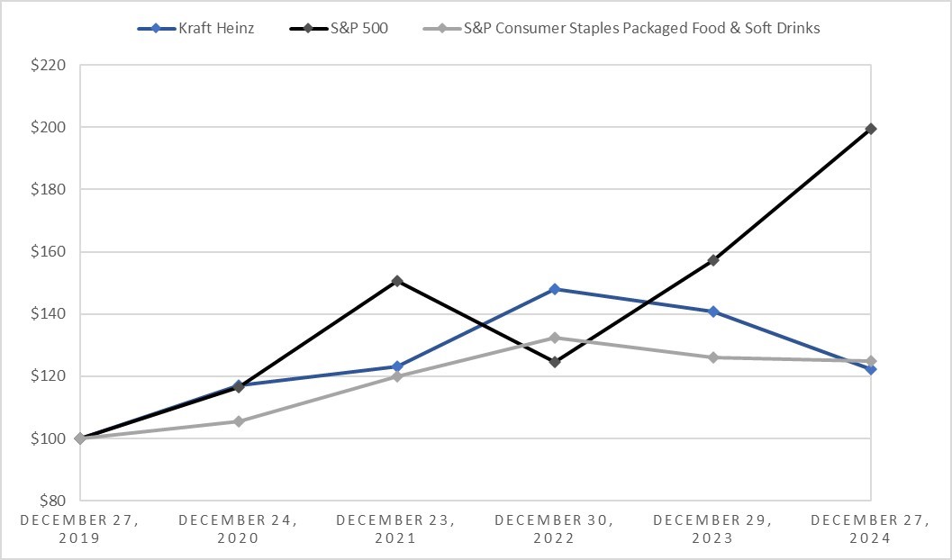Image resolution: width=952 pixels, height=560 pixels.
Task: Click the Kraft Heinz legend label
Action: [215, 28]
